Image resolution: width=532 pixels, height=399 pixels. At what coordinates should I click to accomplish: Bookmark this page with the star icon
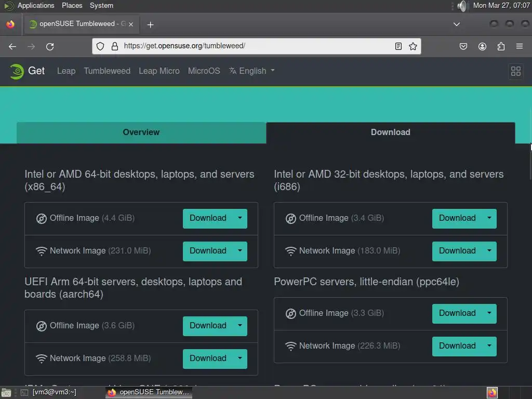pyautogui.click(x=413, y=46)
